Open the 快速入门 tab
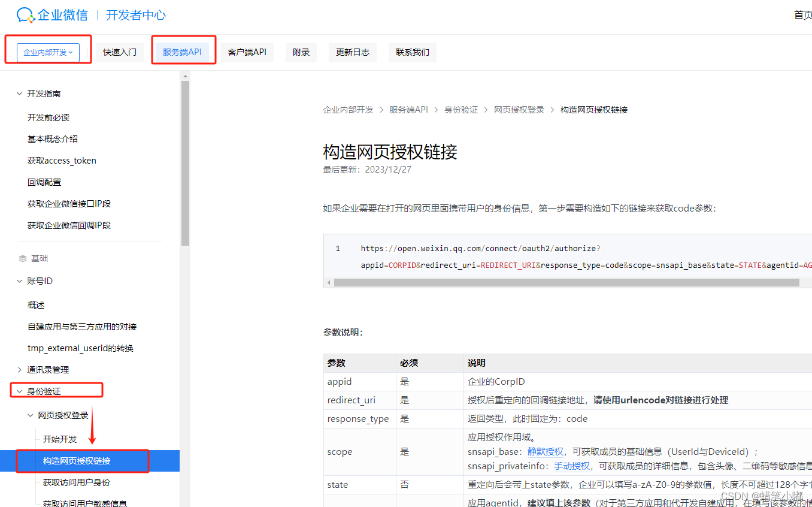 (120, 53)
